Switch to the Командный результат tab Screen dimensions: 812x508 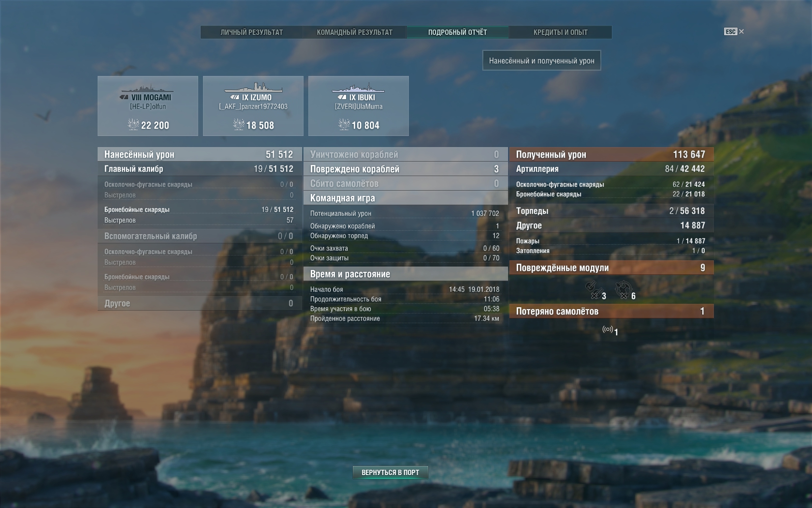354,32
